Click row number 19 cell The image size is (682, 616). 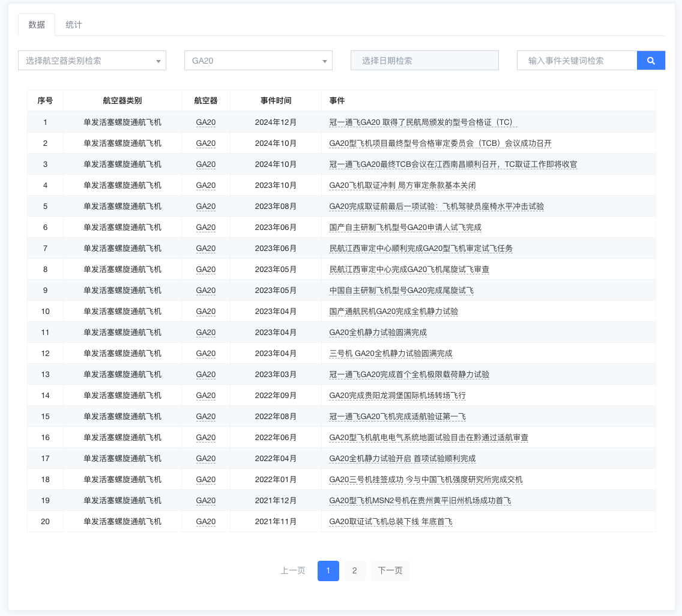[45, 500]
